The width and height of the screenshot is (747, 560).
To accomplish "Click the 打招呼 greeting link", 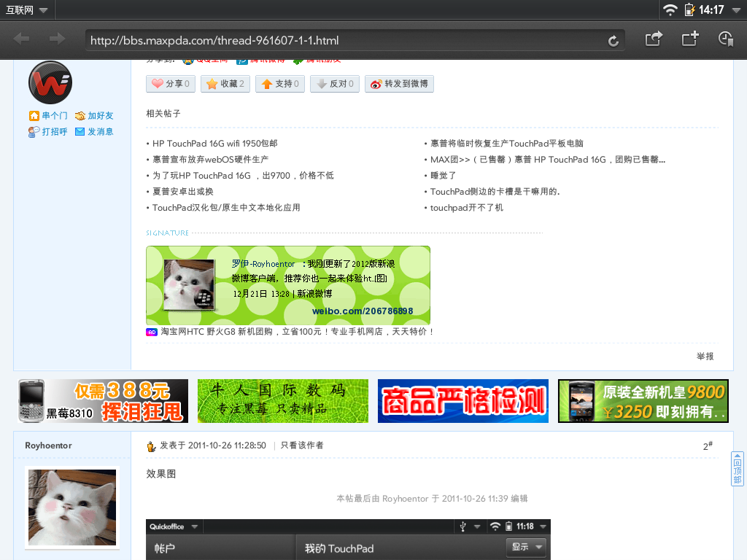I will (x=48, y=132).
